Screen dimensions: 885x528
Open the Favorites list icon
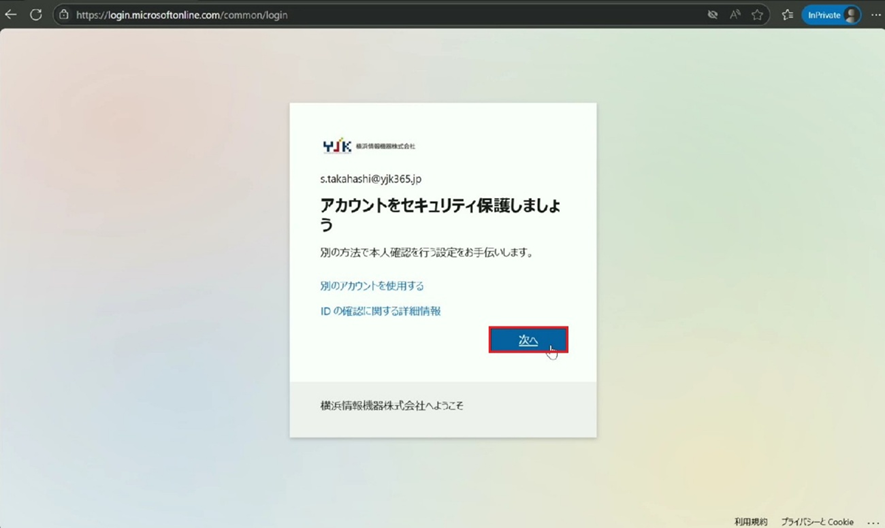(787, 15)
